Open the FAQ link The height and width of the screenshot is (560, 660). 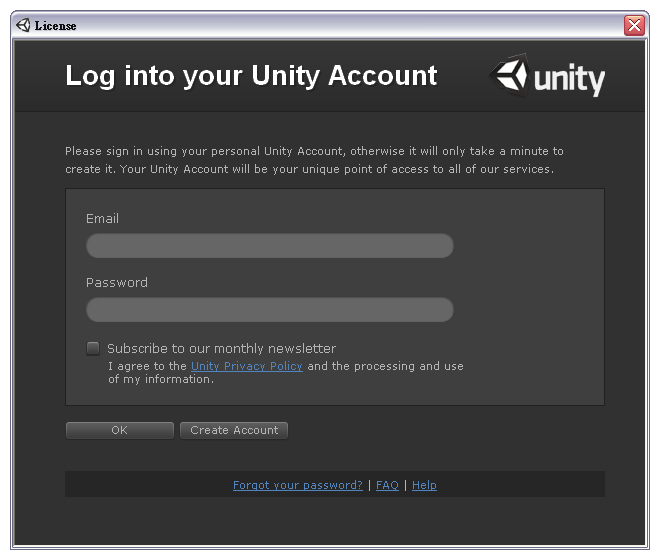387,485
